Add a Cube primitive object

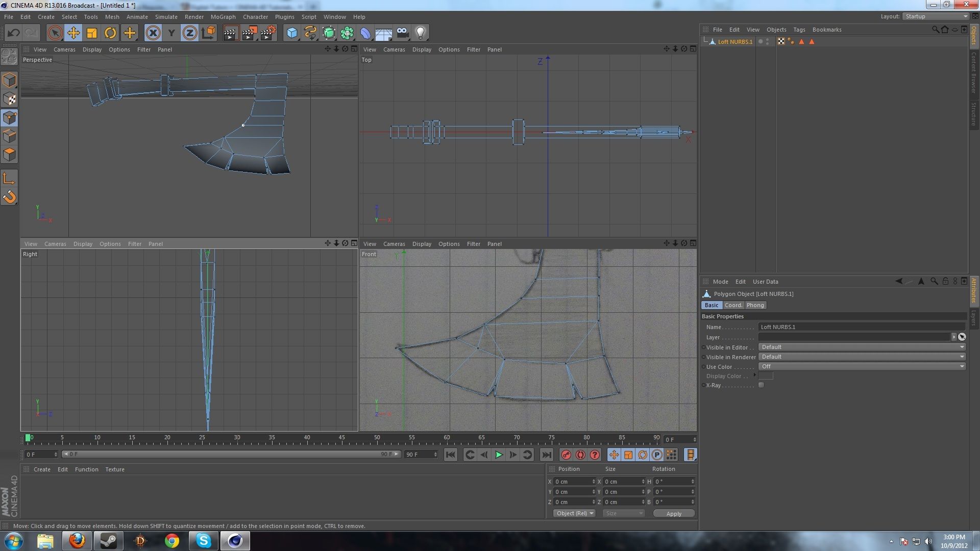291,33
